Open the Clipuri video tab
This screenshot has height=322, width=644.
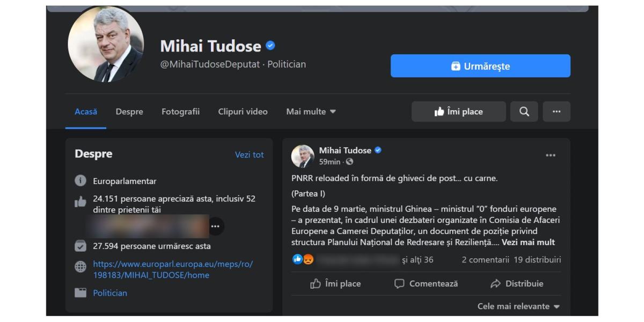tap(243, 112)
